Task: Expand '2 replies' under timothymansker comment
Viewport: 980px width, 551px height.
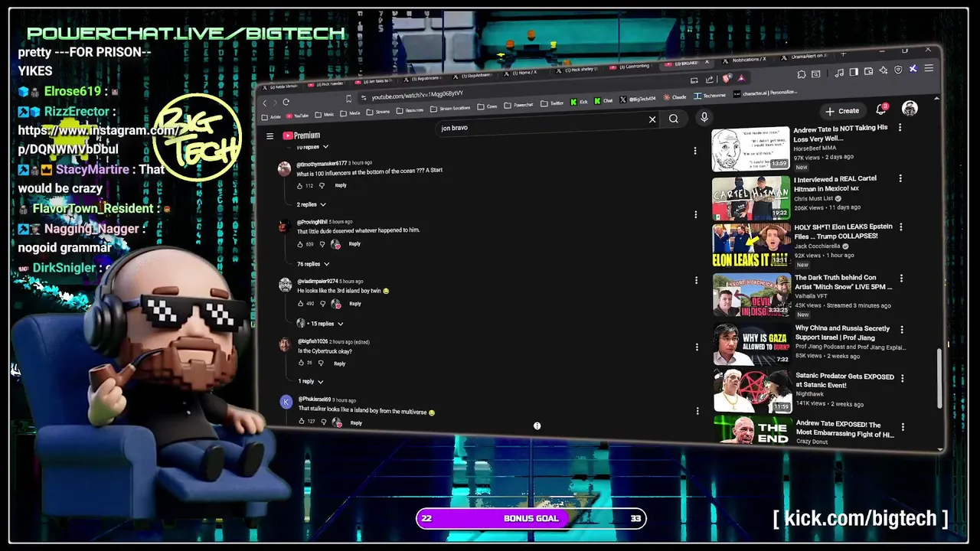Action: [x=312, y=204]
